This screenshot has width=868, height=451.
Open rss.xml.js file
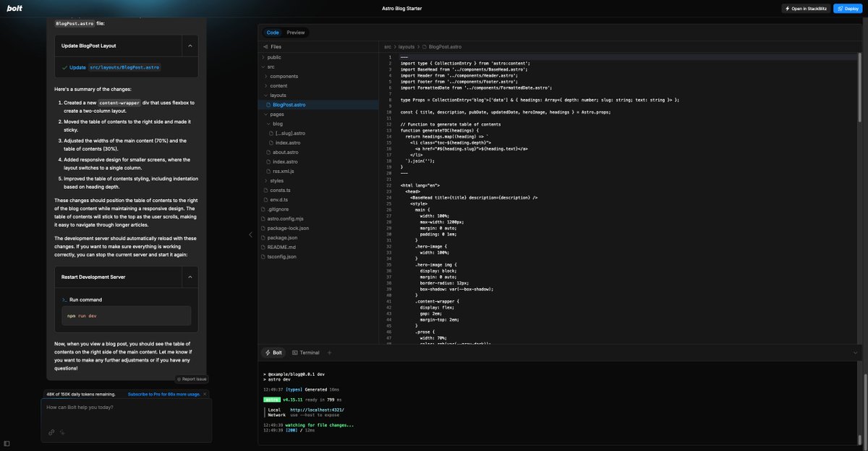coord(319,171)
